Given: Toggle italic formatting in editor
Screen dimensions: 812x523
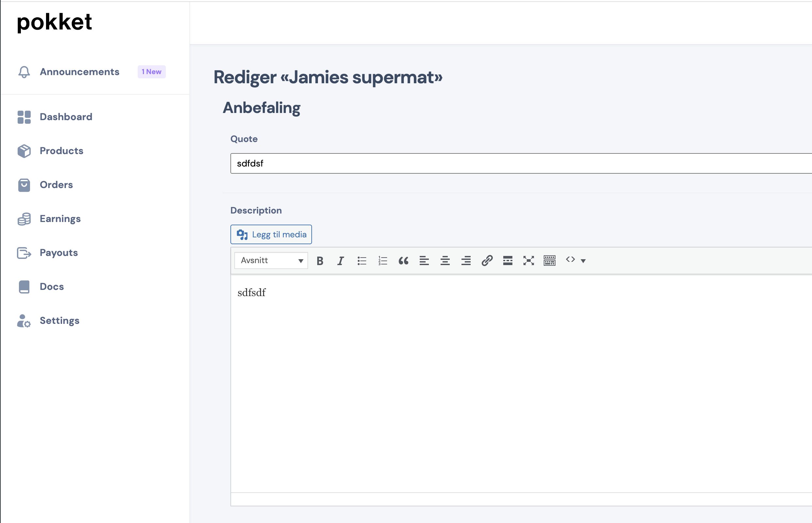Looking at the screenshot, I should pyautogui.click(x=340, y=261).
